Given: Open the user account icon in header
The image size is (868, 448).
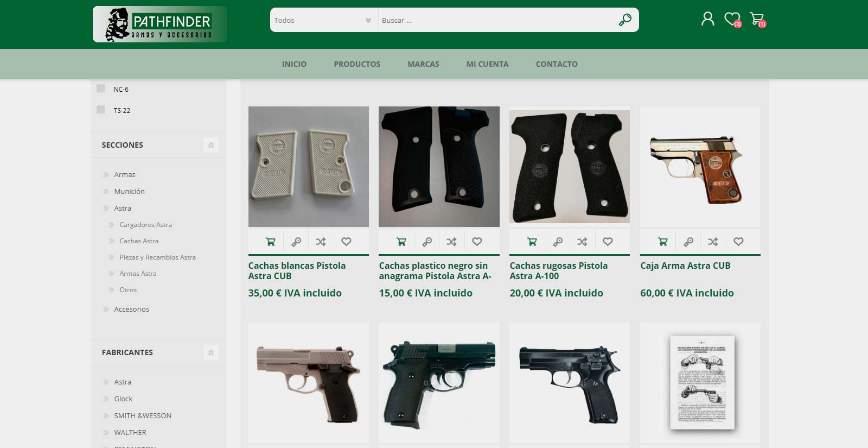Looking at the screenshot, I should pos(707,19).
